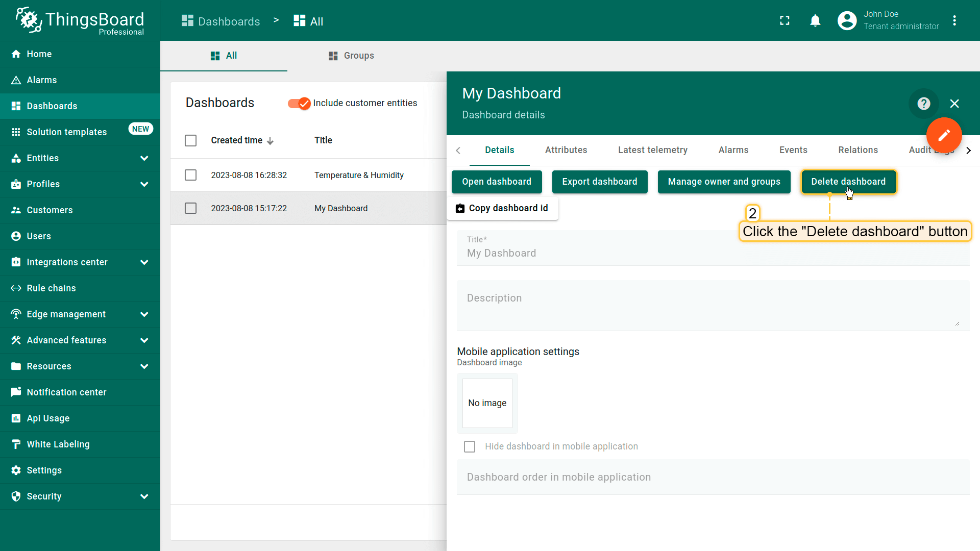Switch to the Attributes tab
This screenshot has width=980, height=551.
(x=566, y=150)
